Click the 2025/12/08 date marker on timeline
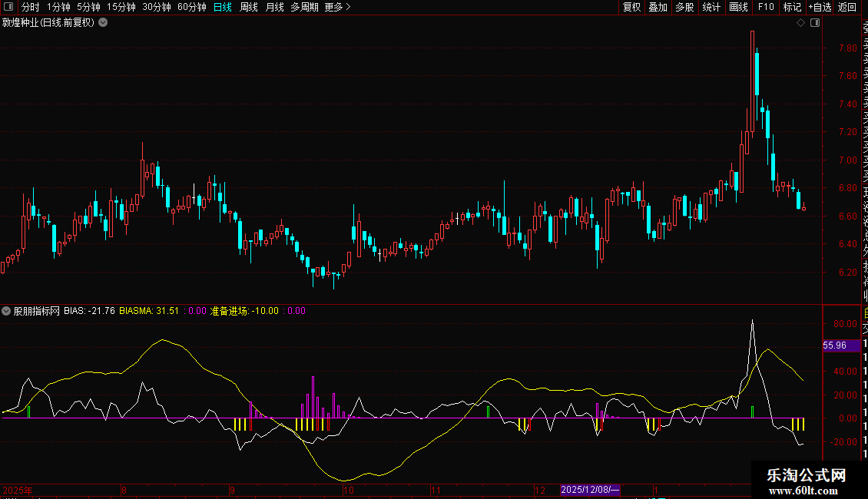The image size is (868, 499). [x=589, y=490]
